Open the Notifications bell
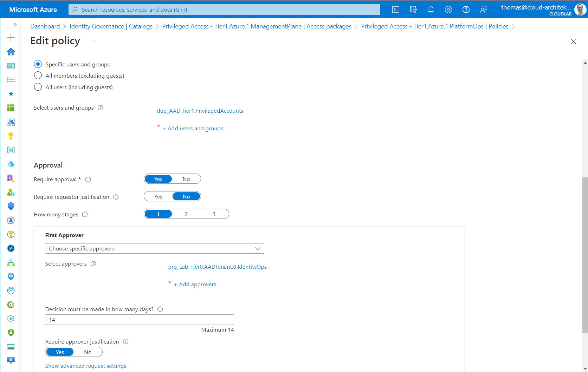This screenshot has width=588, height=372. coord(431,9)
